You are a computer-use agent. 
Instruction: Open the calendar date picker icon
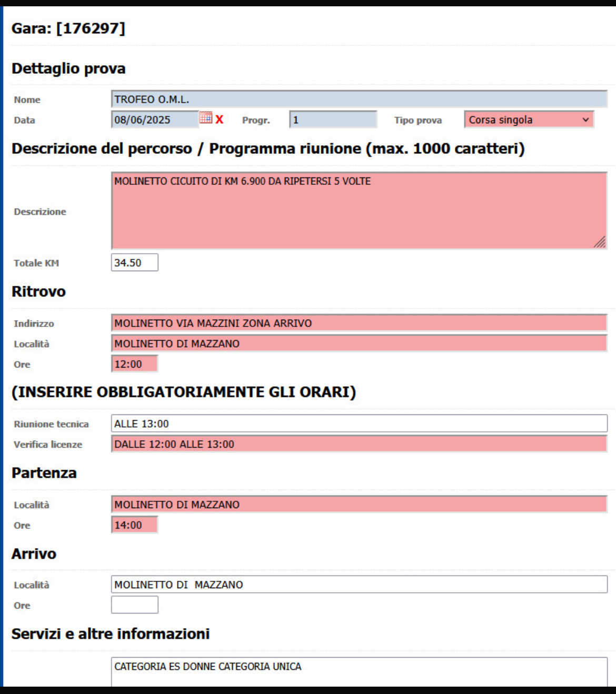[x=206, y=118]
